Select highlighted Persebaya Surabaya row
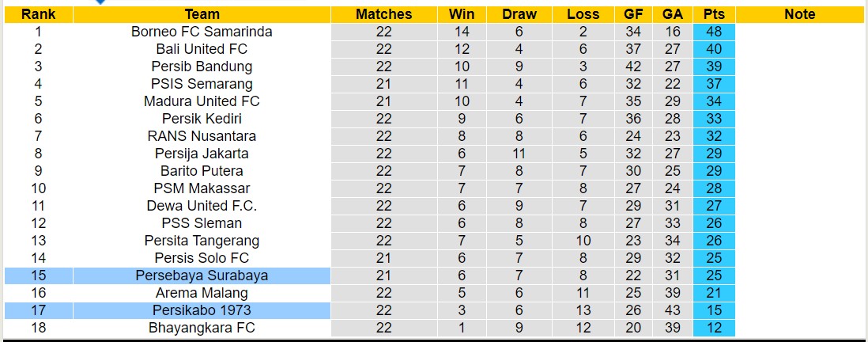The height and width of the screenshot is (342, 868). point(202,275)
